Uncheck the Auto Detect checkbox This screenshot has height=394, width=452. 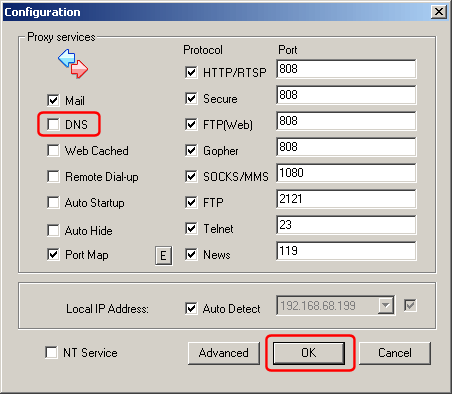pos(191,308)
